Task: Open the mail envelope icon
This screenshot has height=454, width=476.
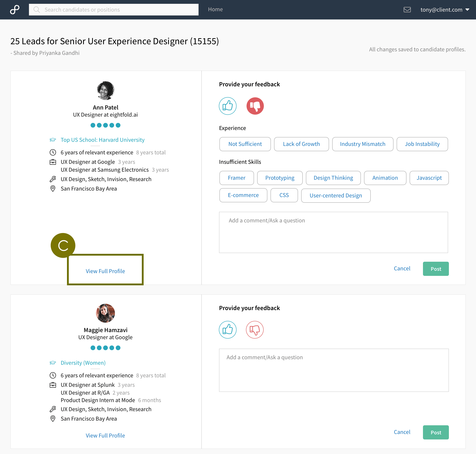Action: tap(407, 10)
